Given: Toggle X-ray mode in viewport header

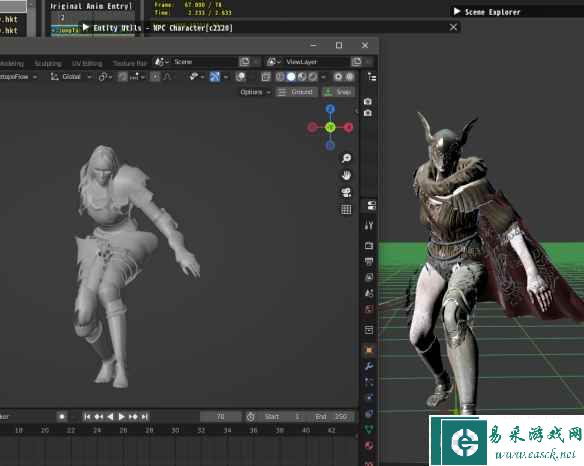Looking at the screenshot, I should (x=266, y=77).
